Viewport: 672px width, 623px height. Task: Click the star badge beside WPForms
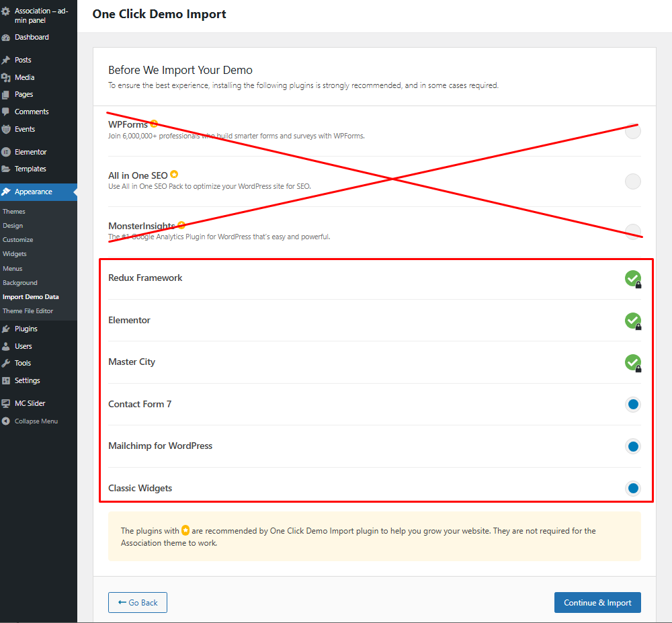(154, 124)
